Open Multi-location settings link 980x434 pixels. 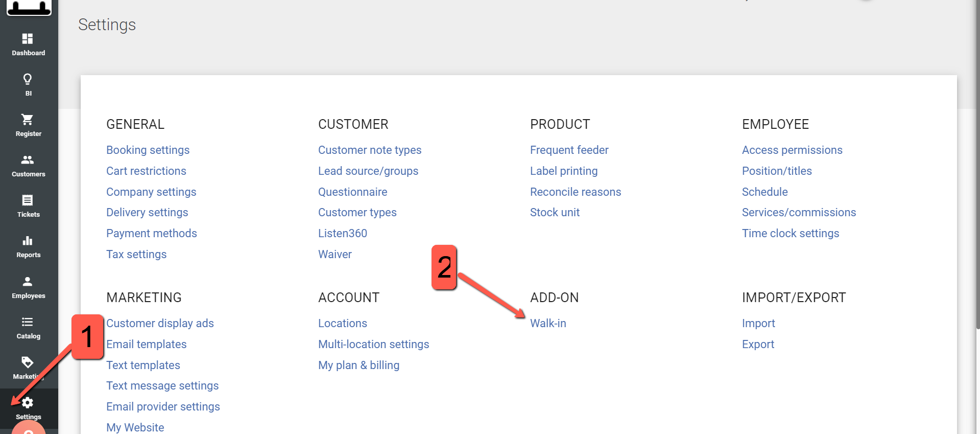pyautogui.click(x=374, y=344)
